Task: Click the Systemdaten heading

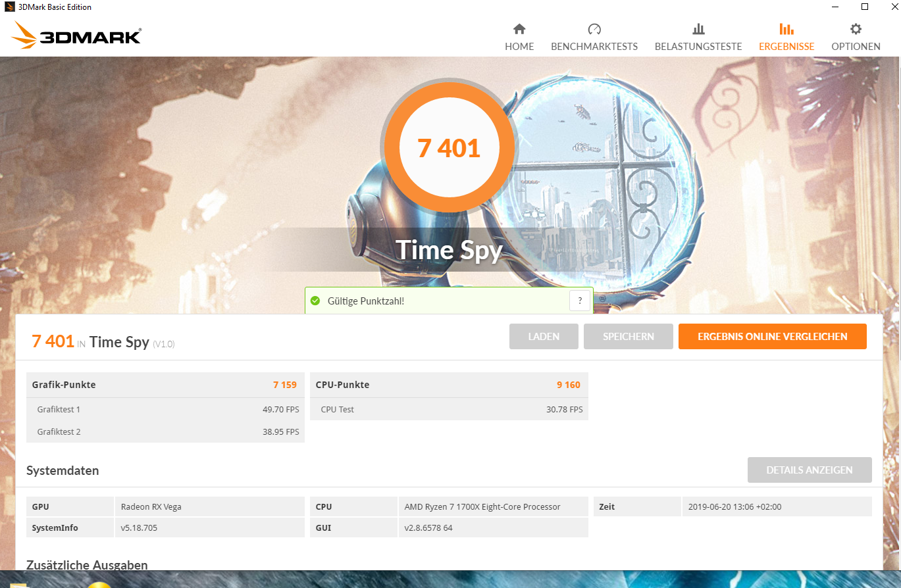Action: [63, 470]
